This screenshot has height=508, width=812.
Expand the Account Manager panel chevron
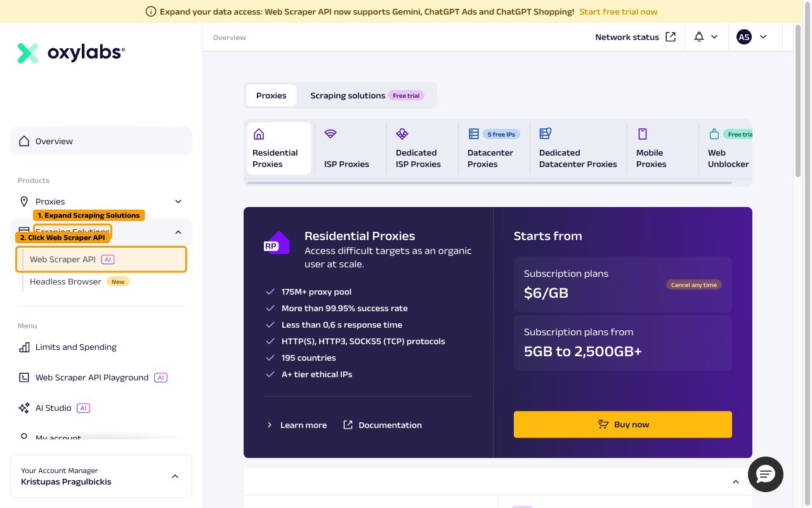click(175, 476)
